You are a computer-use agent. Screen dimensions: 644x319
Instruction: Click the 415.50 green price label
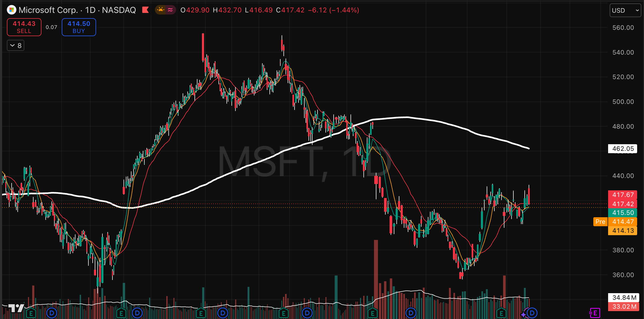pyautogui.click(x=623, y=213)
